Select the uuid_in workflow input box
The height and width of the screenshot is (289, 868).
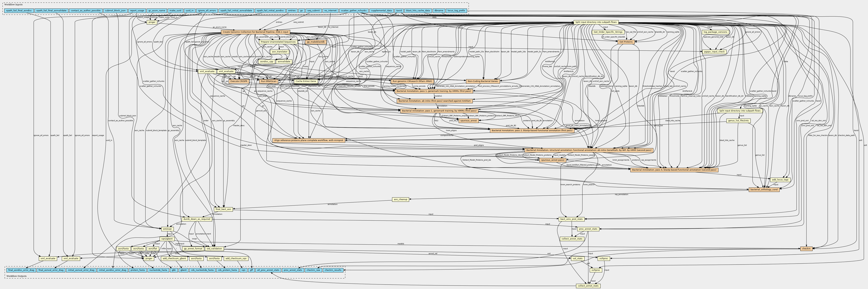(x=190, y=11)
